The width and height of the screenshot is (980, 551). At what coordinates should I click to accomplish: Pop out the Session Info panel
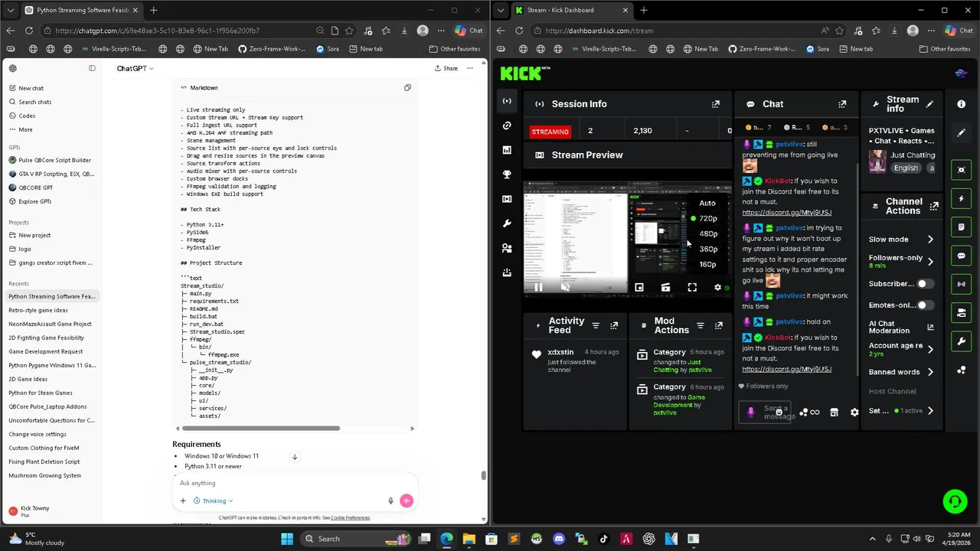pos(715,104)
